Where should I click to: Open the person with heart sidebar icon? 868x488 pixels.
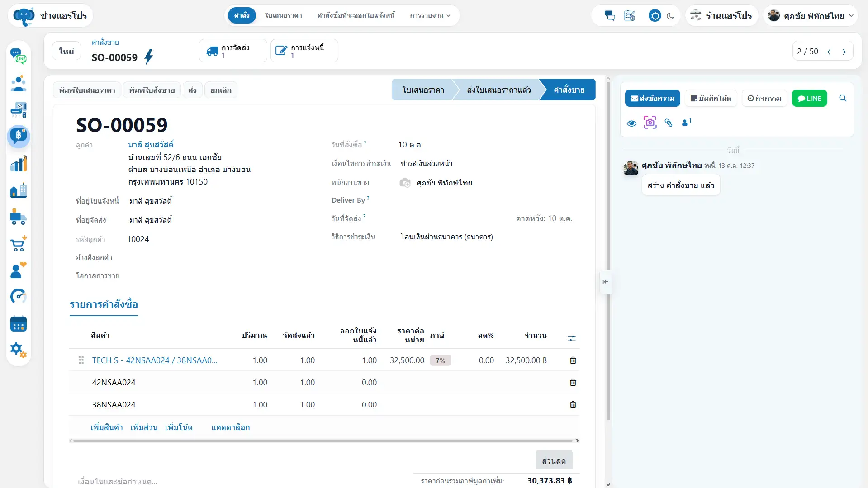pyautogui.click(x=18, y=270)
